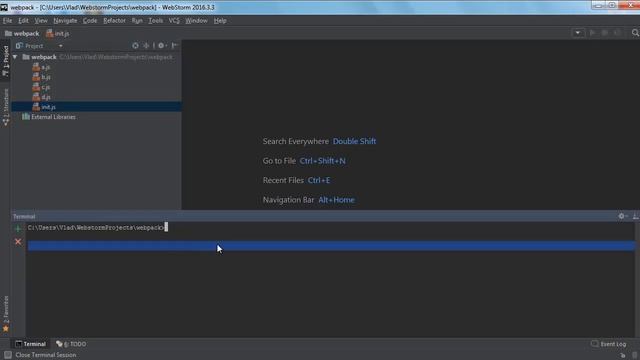The height and width of the screenshot is (360, 640).
Task: Open the Edit menu
Action: (x=23, y=20)
